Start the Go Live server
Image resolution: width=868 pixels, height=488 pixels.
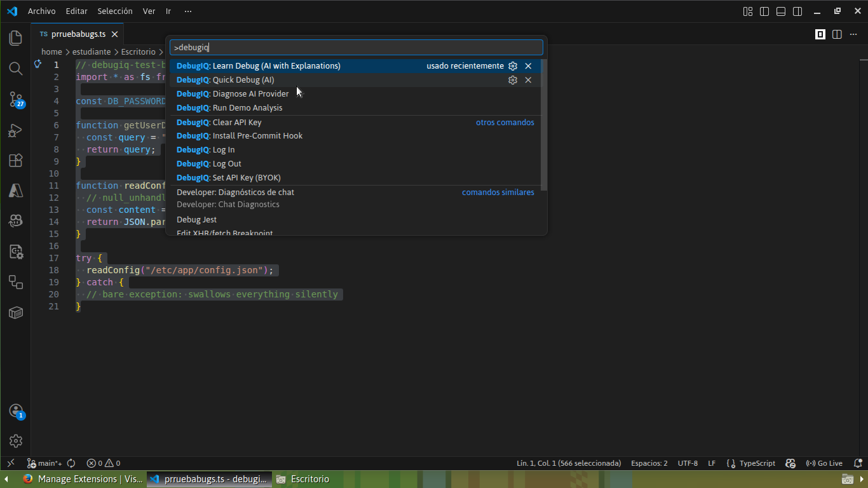click(x=824, y=463)
